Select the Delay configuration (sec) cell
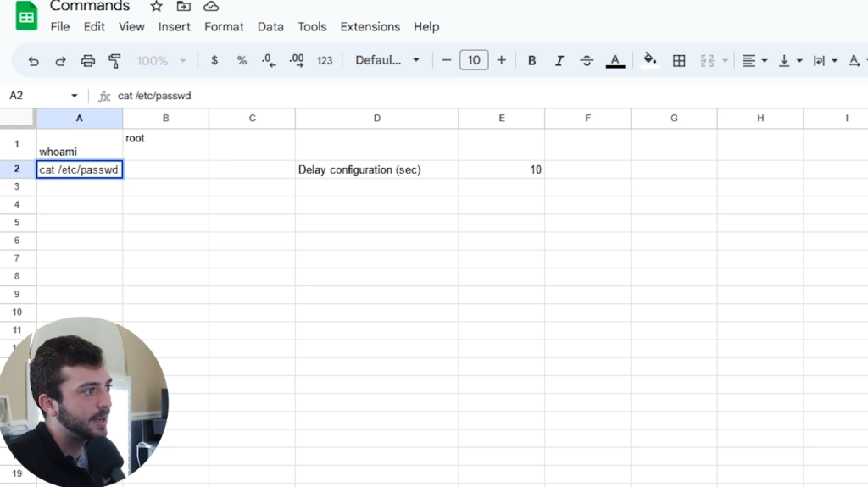The image size is (868, 487). [377, 169]
